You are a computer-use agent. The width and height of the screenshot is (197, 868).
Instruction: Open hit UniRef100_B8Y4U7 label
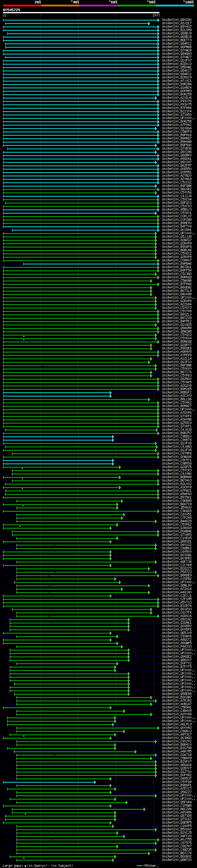[177, 26]
